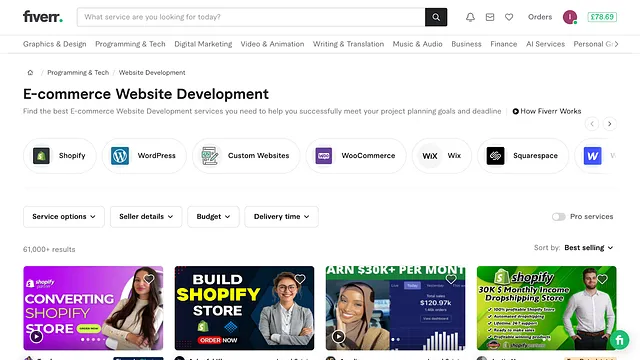The image size is (640, 360).
Task: Open Music & Audio category
Action: point(418,44)
